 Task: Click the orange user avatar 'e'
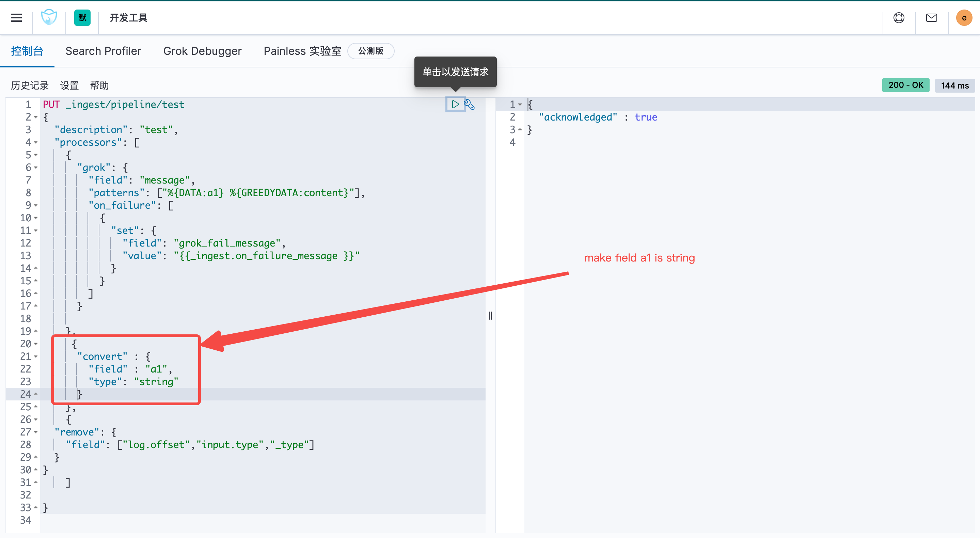click(x=964, y=17)
